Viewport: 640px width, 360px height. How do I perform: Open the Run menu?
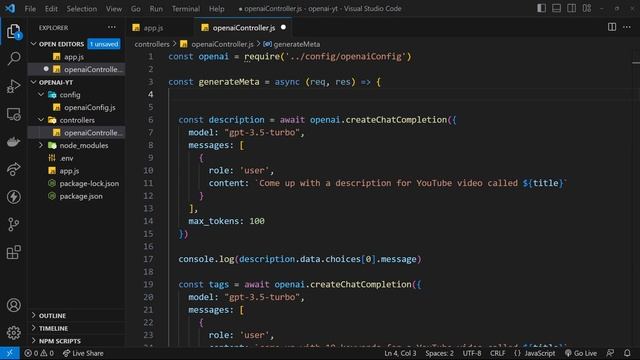[156, 9]
